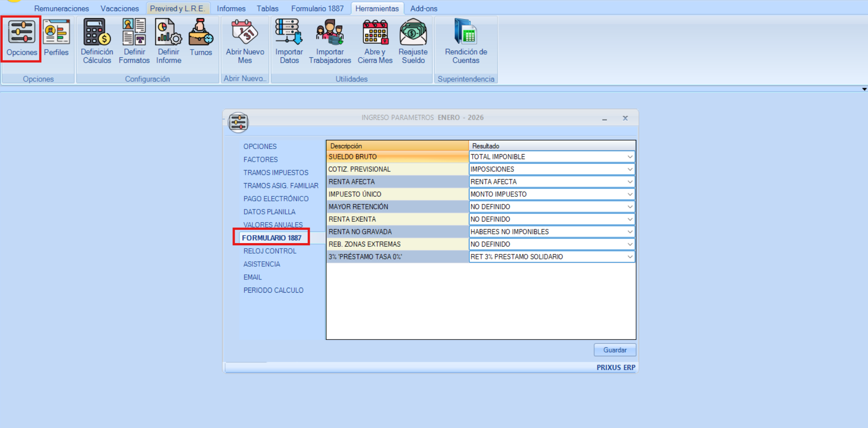Expand the RENTA NO GRAVADA dropdown
The width and height of the screenshot is (868, 428).
click(x=630, y=232)
